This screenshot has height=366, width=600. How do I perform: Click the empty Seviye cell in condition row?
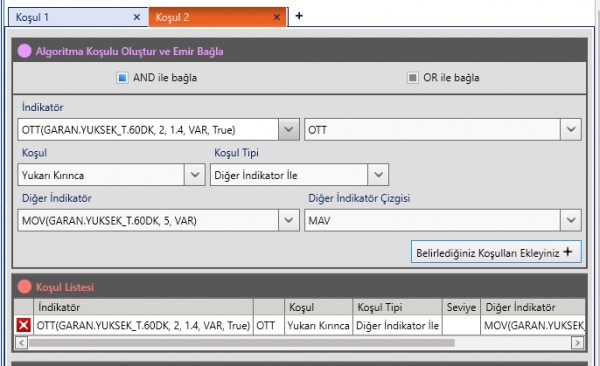[x=461, y=325]
